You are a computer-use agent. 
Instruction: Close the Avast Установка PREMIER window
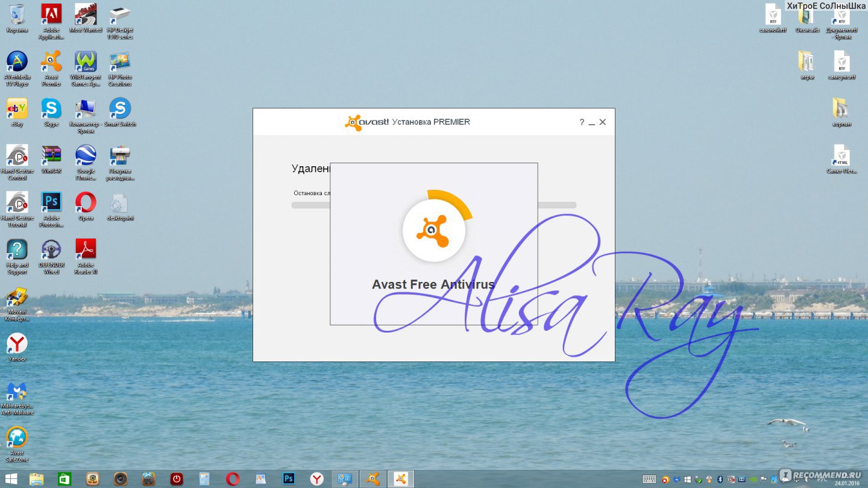tap(602, 122)
